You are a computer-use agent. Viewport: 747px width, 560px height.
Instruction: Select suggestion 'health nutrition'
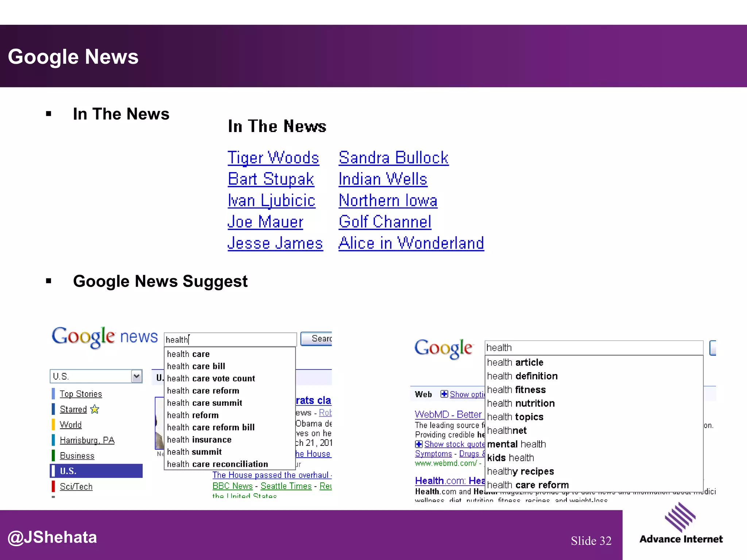(594, 403)
